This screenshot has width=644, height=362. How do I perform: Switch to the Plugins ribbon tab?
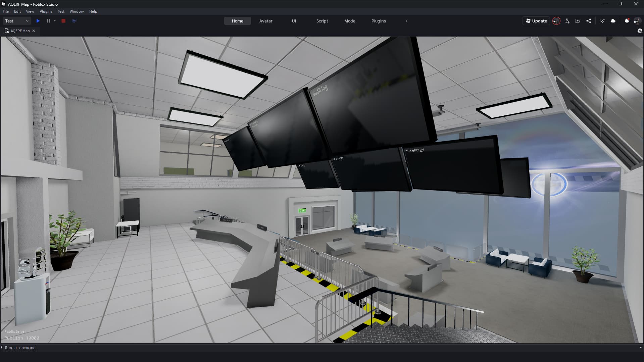[379, 21]
